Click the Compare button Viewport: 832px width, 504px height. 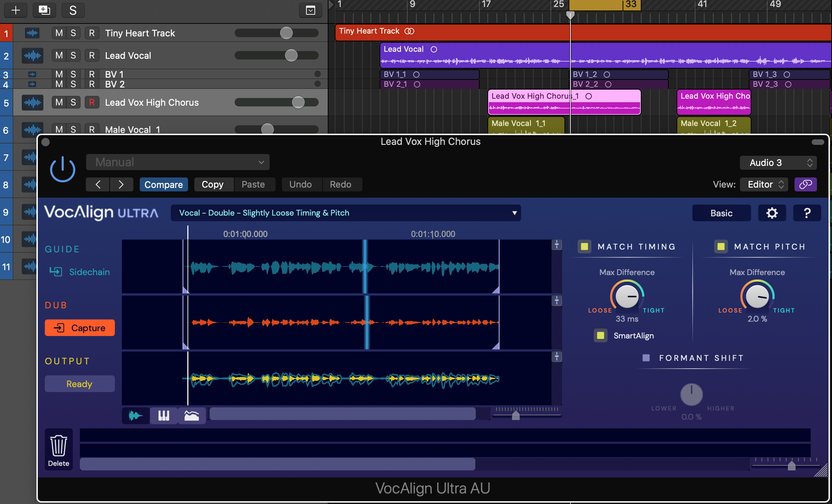pos(164,184)
